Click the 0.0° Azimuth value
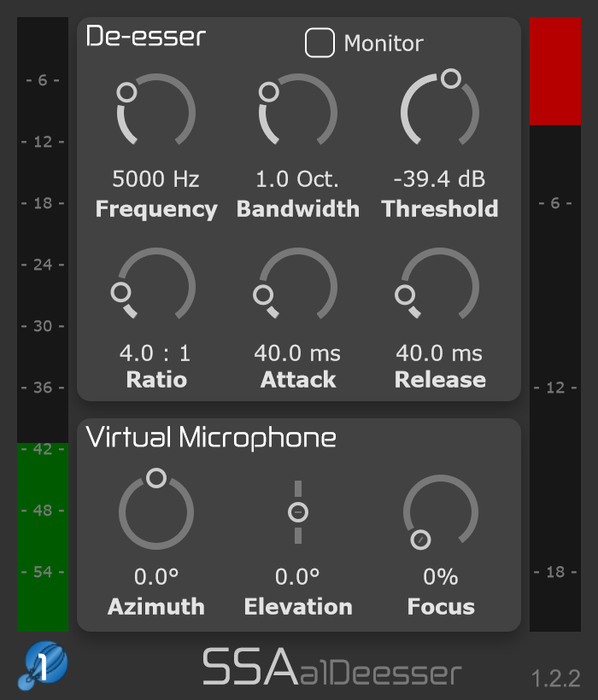The width and height of the screenshot is (598, 700). (x=156, y=576)
